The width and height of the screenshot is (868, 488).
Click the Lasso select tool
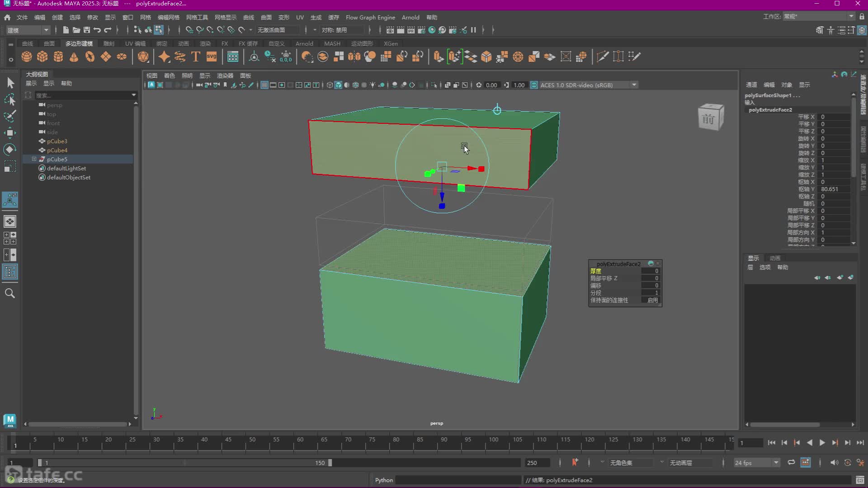pyautogui.click(x=10, y=99)
